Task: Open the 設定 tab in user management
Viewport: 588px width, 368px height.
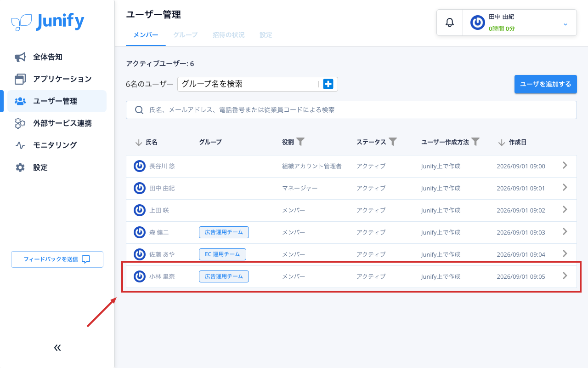Action: pyautogui.click(x=266, y=35)
